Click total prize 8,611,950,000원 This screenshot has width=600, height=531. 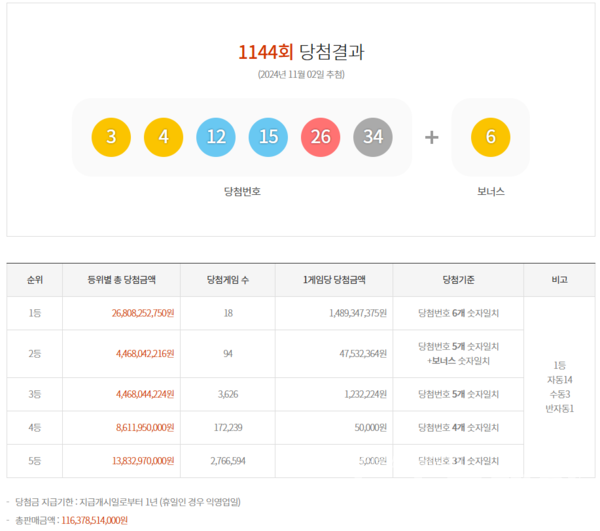145,427
